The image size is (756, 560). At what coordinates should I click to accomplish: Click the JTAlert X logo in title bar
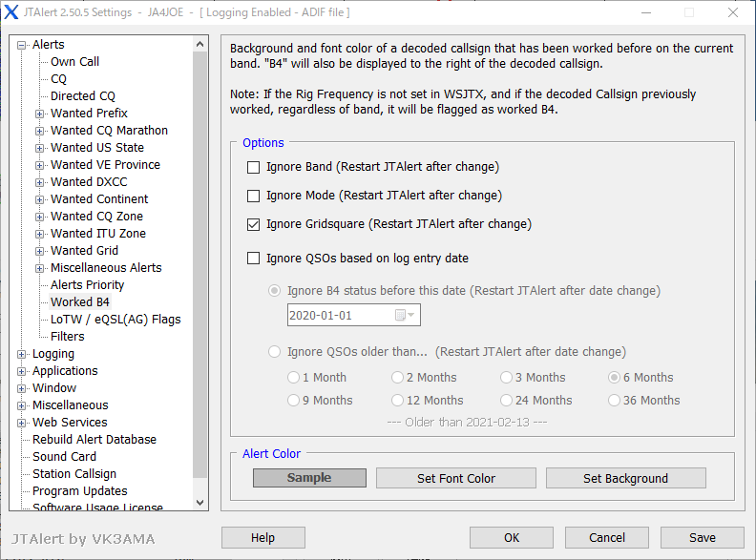[11, 12]
